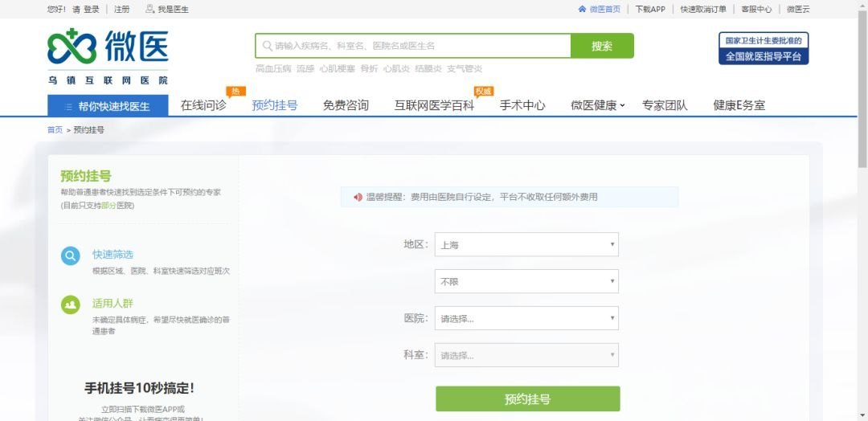Click the 登录 link at top
The image size is (868, 421).
point(92,10)
